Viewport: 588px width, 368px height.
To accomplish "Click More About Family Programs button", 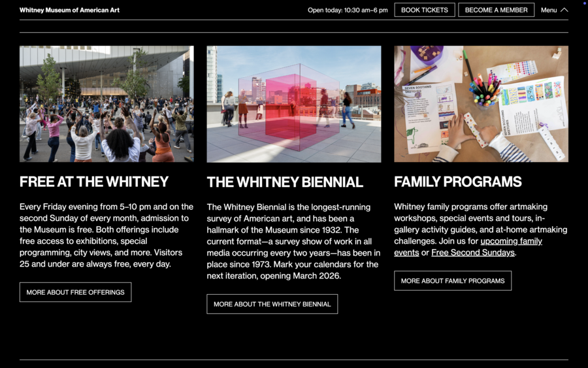I will [x=453, y=280].
